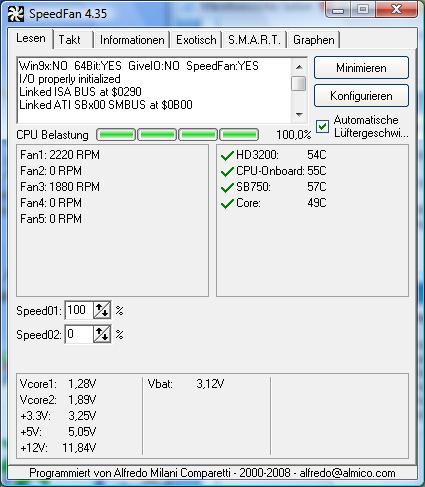Switch to the Lesen tab

(31, 38)
